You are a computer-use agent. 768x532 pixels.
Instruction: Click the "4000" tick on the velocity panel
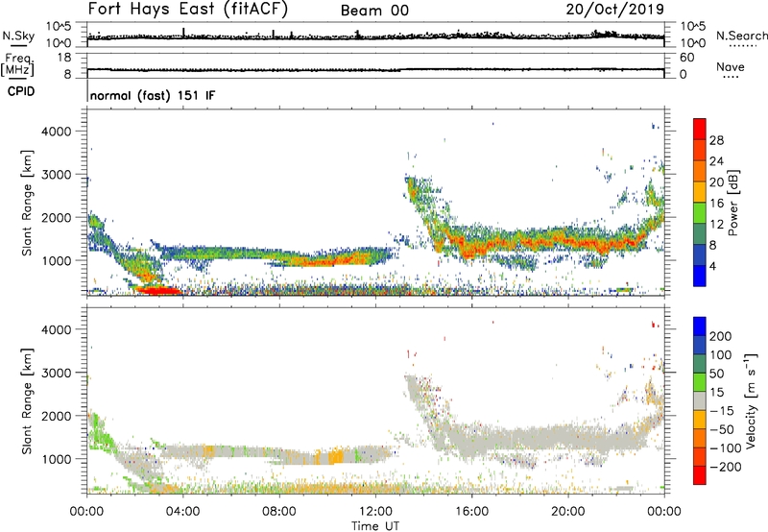click(57, 329)
